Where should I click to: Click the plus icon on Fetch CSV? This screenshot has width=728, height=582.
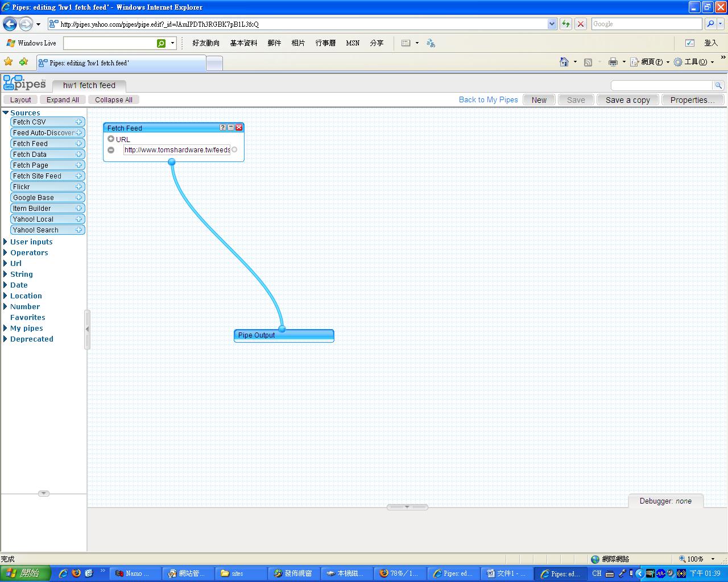(79, 122)
